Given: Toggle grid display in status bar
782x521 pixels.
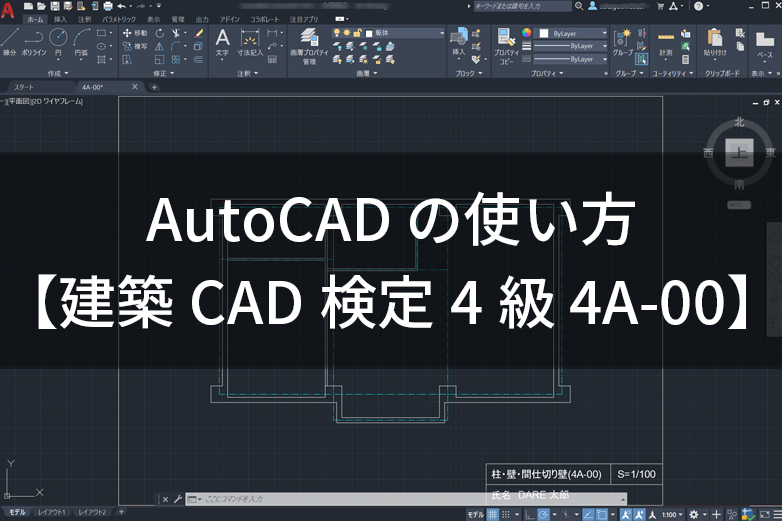Looking at the screenshot, I should point(492,515).
